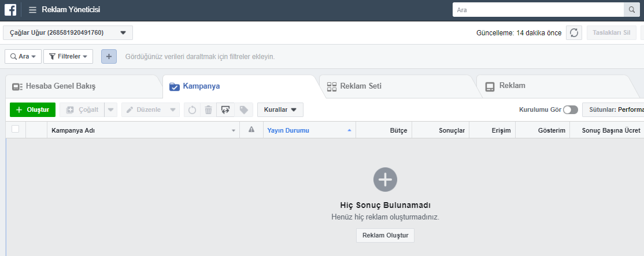
Task: Switch to the Hesaba Genel Bakış tab
Action: coord(82,86)
